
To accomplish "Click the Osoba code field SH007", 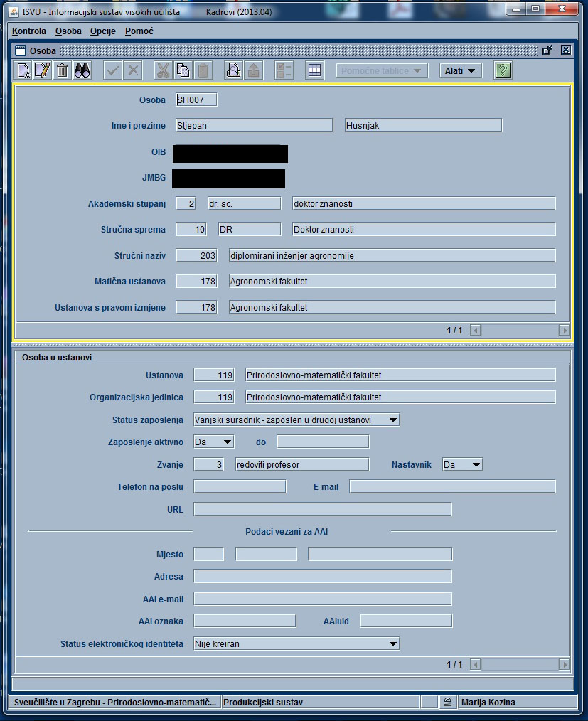I will coord(196,100).
